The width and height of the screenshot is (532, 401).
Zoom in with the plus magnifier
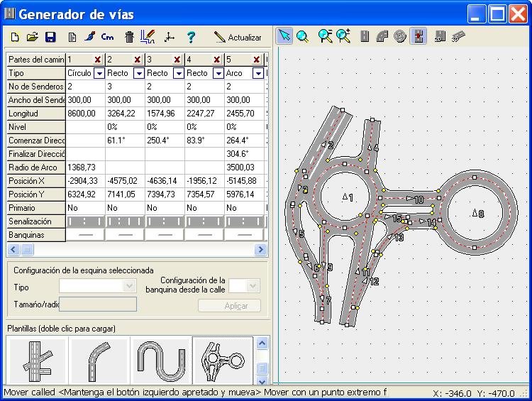point(343,36)
